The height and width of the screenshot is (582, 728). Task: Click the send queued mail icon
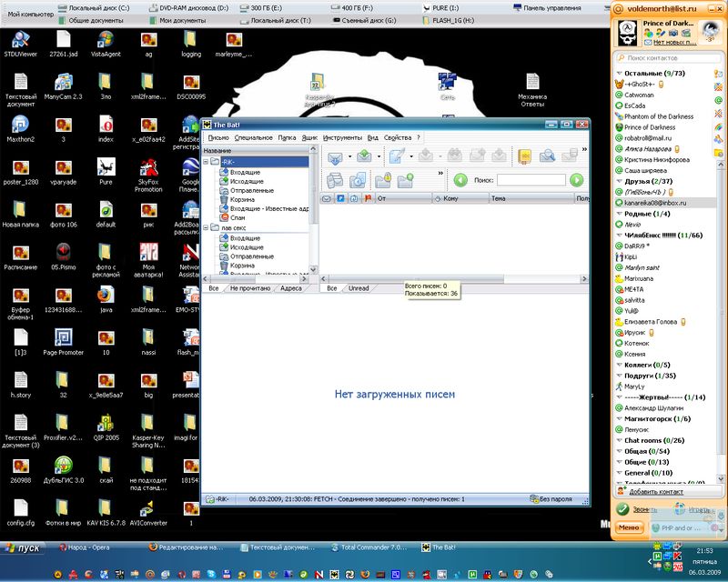coord(364,156)
